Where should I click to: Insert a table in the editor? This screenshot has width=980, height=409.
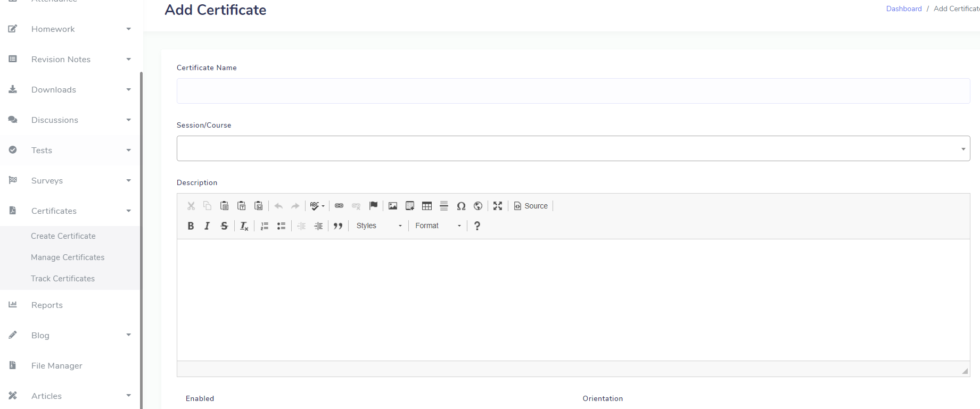[427, 206]
